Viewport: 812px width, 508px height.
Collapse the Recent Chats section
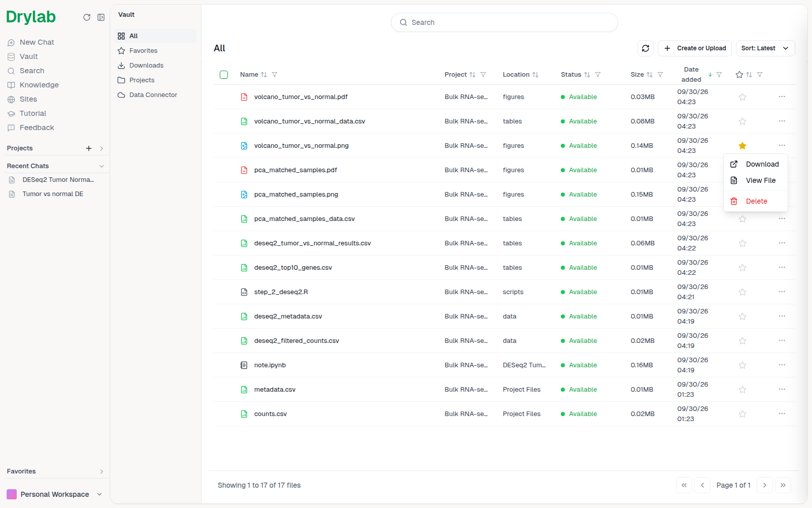101,166
